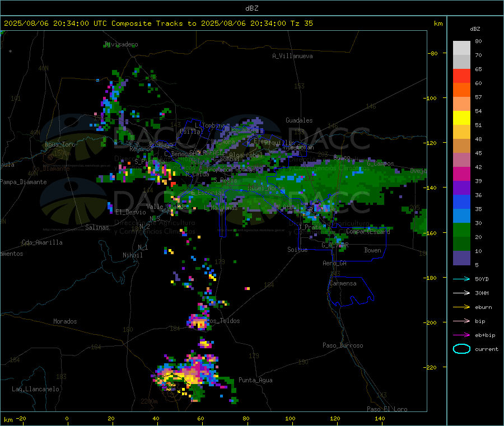This screenshot has height=426, width=504.
Task: Pick the magenta swatch in dBZ scale
Action: [x=461, y=174]
